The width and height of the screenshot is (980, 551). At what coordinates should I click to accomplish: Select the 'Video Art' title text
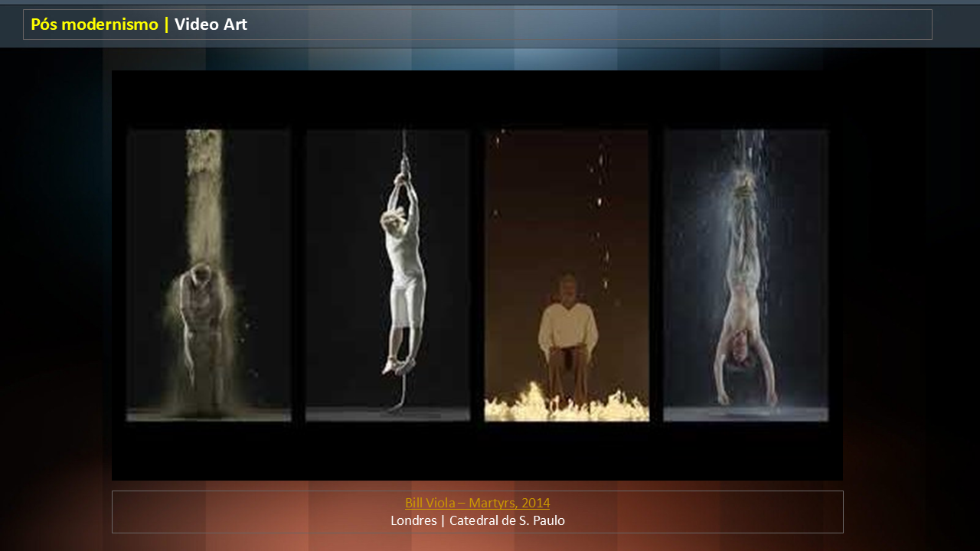tap(211, 24)
